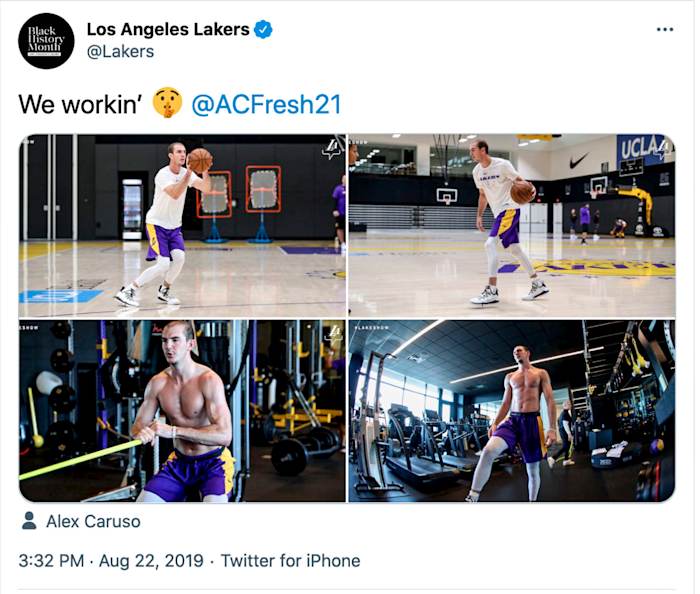Click the LAKESHOW watermark on the weight room photo
Image resolution: width=700 pixels, height=594 pixels.
373,327
